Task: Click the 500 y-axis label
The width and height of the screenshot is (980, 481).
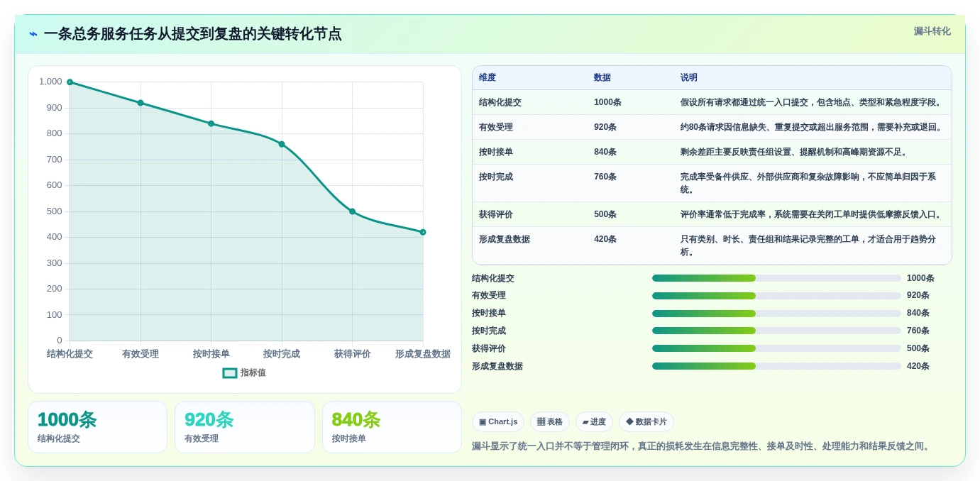Action: [55, 211]
